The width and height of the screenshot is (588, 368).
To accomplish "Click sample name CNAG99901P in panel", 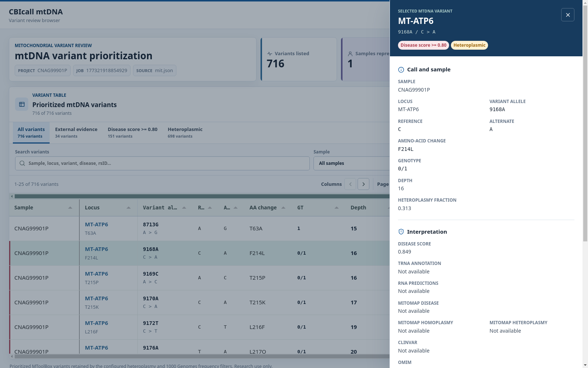I will click(x=414, y=90).
